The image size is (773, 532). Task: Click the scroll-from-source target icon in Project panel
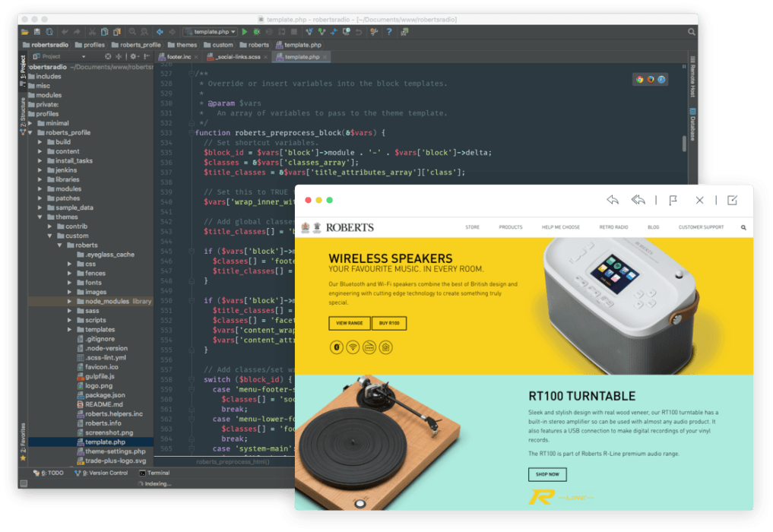[x=107, y=57]
